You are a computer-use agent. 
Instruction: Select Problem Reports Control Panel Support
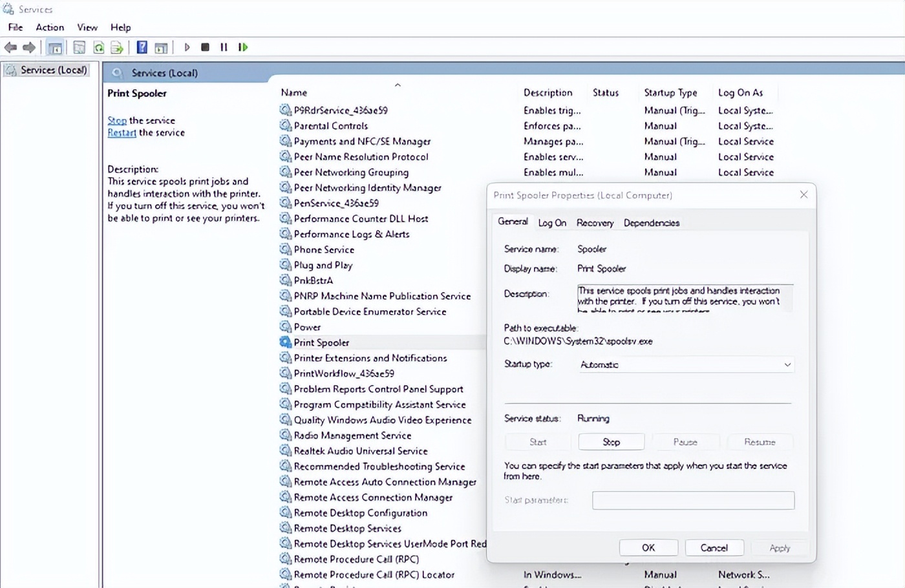(378, 389)
